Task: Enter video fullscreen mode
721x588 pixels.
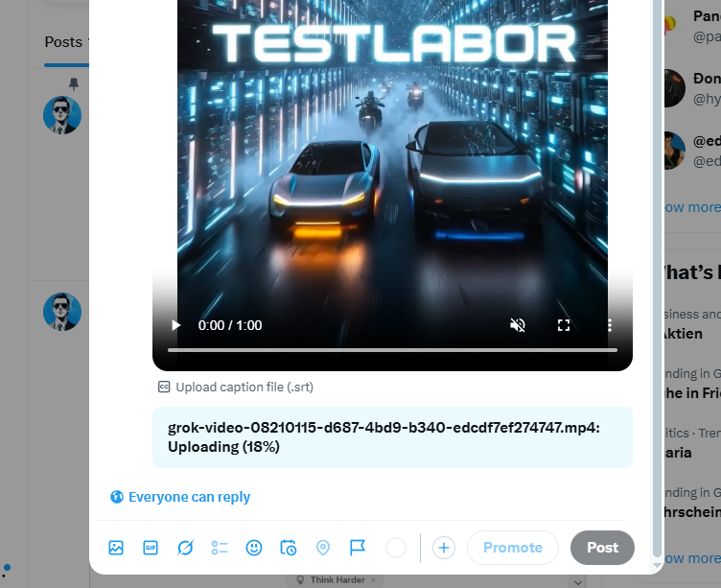Action: (564, 325)
